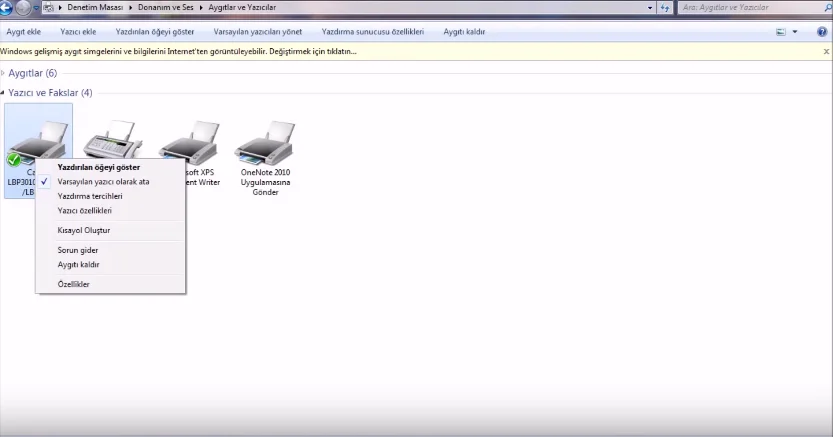
Task: Expand the Aygıtlar (6) group
Action: tap(3, 73)
